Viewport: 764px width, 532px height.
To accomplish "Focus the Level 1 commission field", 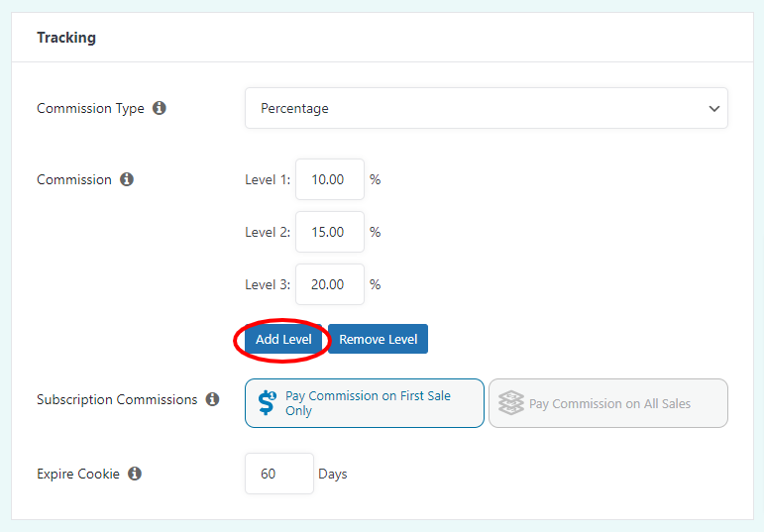I will coord(329,179).
